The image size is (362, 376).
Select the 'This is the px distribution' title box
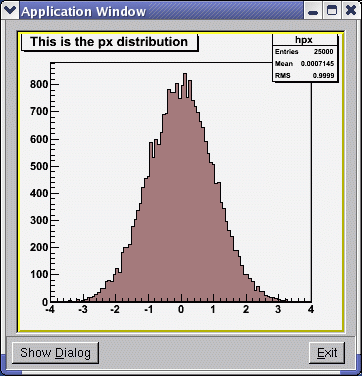click(109, 42)
